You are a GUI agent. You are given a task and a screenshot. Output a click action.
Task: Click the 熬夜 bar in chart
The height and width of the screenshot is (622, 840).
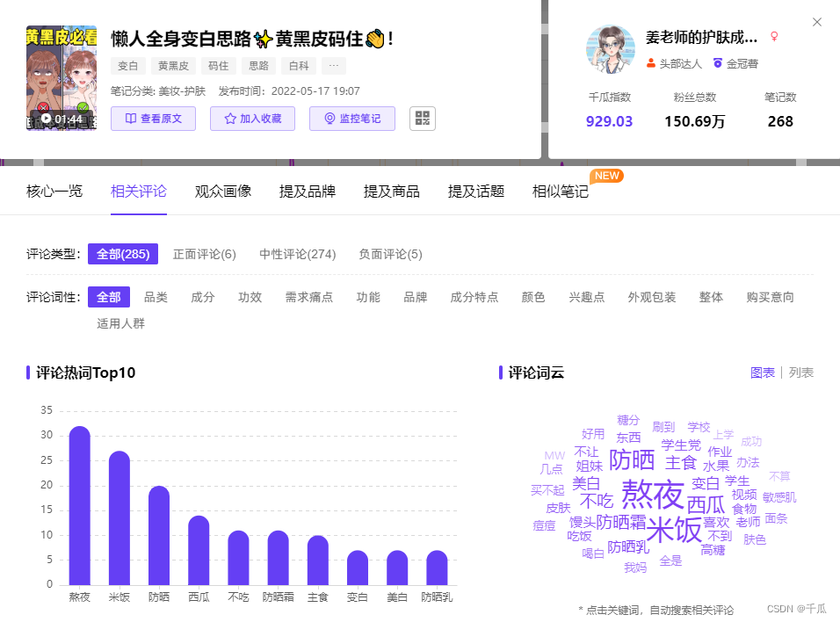click(80, 506)
